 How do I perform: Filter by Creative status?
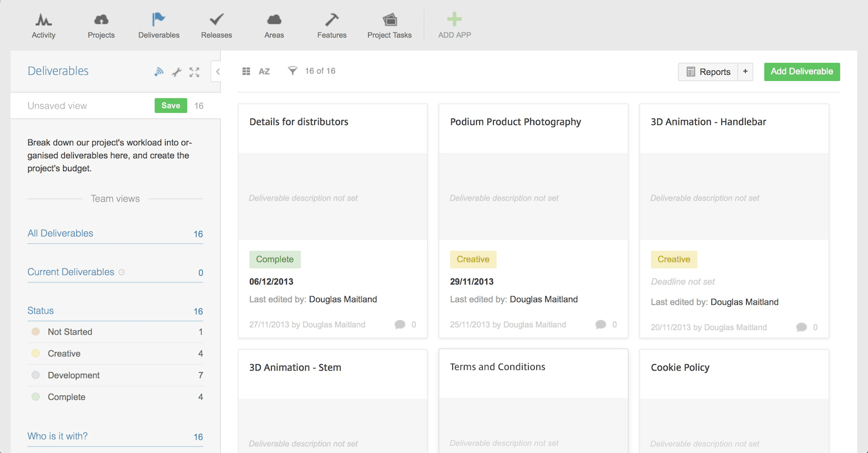(64, 353)
